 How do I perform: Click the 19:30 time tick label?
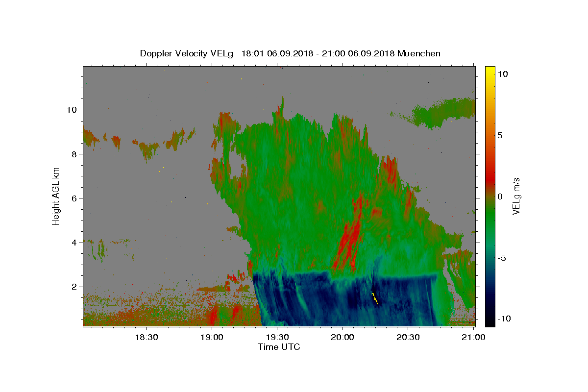tap(277, 337)
